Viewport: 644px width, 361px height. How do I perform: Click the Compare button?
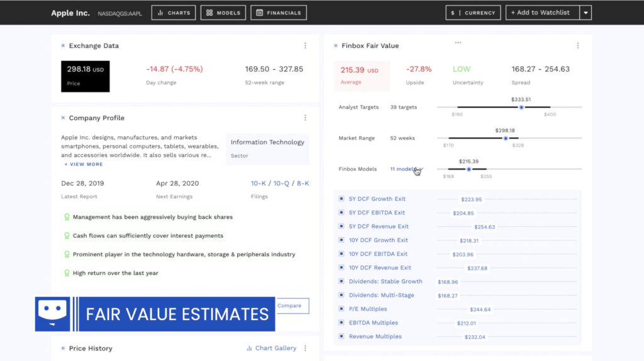click(292, 306)
